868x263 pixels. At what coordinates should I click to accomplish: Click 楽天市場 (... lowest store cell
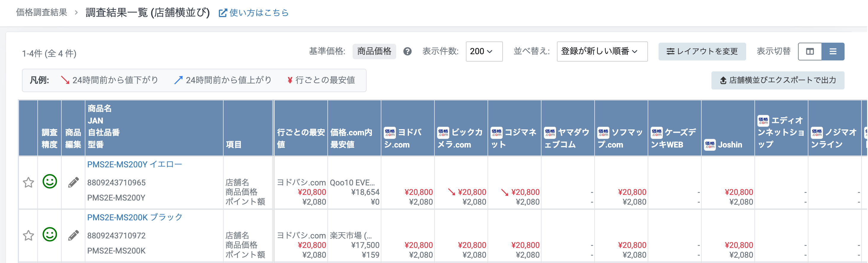[351, 235]
